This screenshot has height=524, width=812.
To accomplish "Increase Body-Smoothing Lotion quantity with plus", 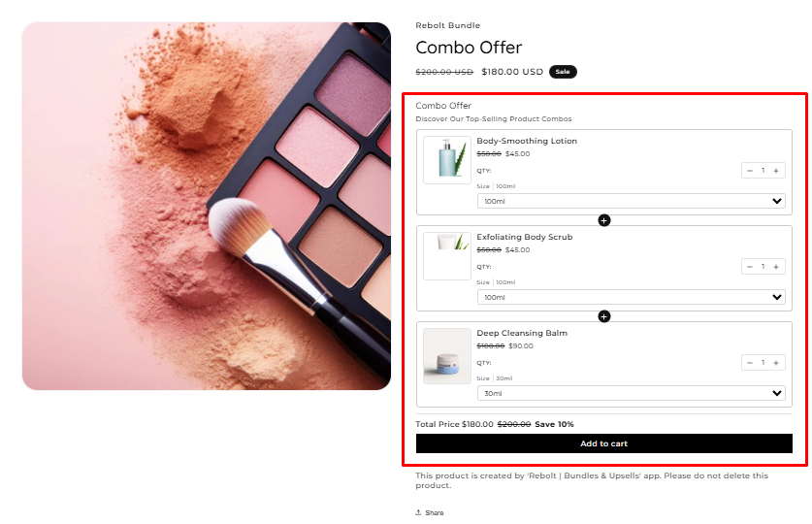I will pos(776,171).
